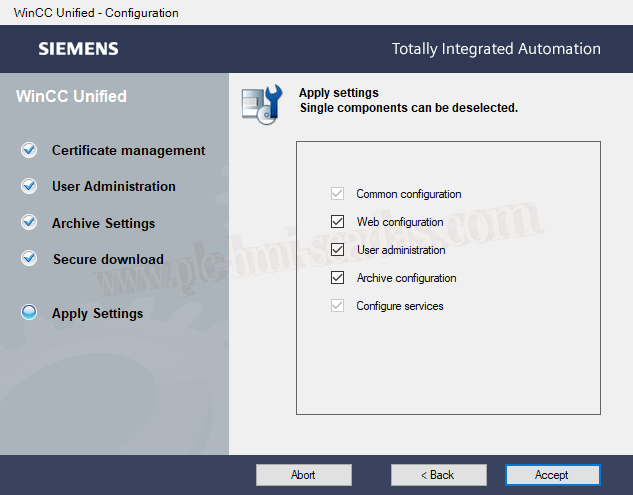Click the checkmark icon beside Archive Settings
633x495 pixels.
click(x=29, y=223)
